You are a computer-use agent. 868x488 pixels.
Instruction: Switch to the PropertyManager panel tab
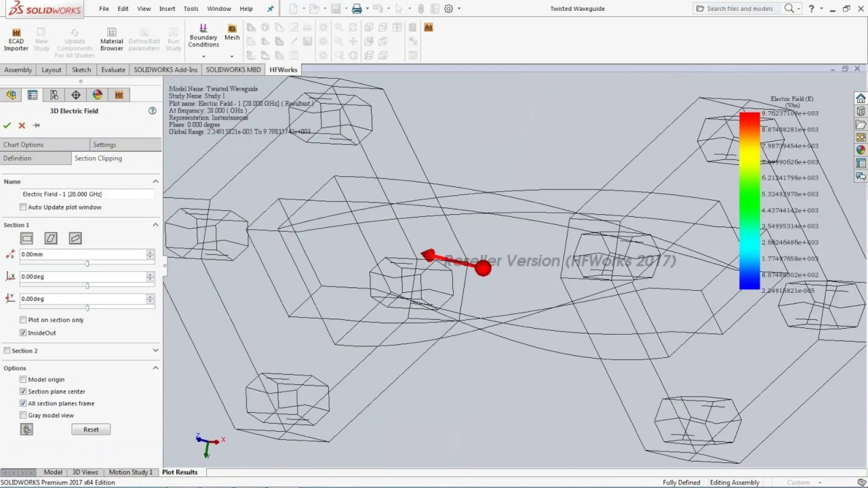[x=33, y=95]
